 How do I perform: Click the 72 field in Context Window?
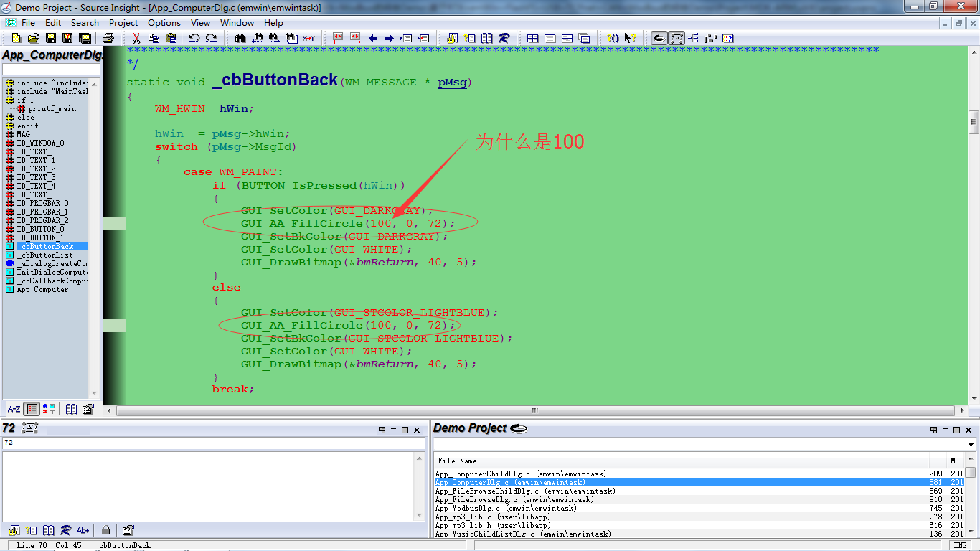coord(212,443)
